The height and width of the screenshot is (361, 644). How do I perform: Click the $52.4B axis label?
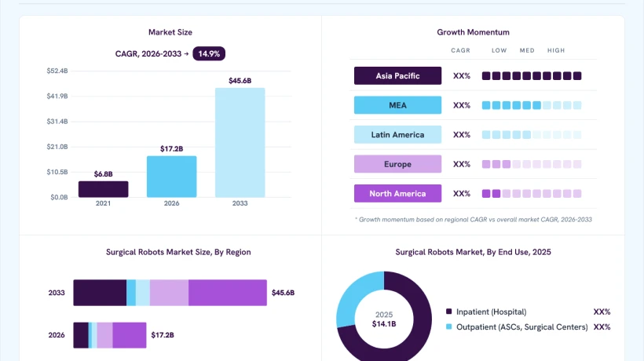(57, 71)
